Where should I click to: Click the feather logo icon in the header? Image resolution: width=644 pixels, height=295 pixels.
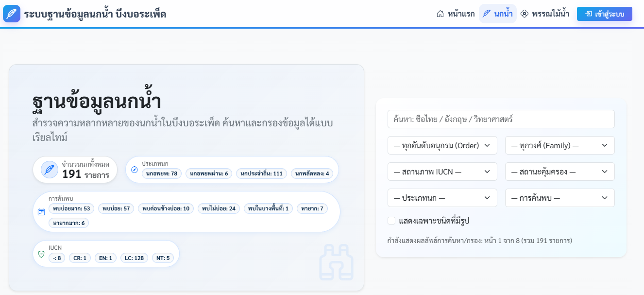11,13
